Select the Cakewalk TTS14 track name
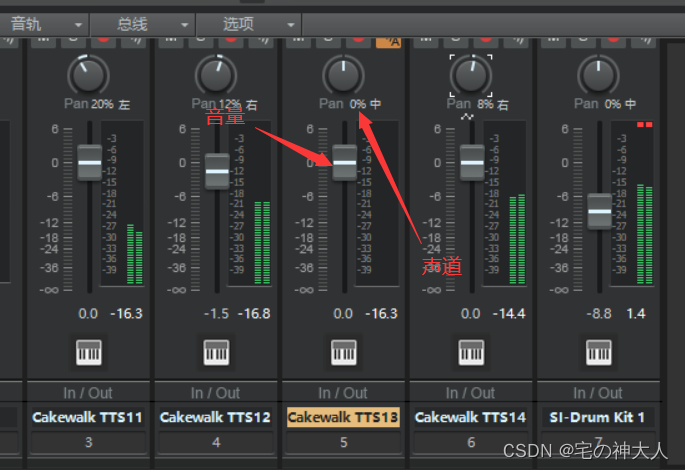This screenshot has width=685, height=470. coord(471,417)
